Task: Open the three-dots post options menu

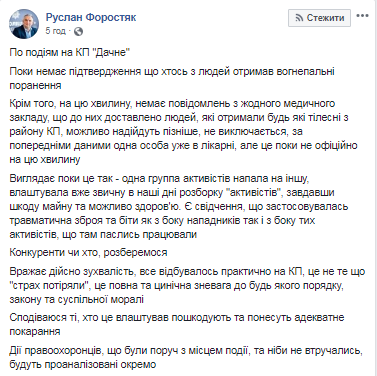Action: [x=362, y=16]
